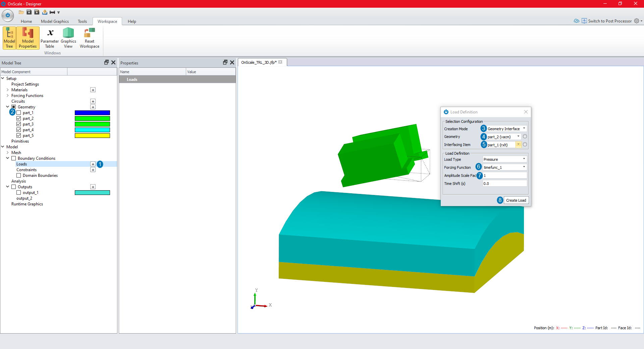Image resolution: width=644 pixels, height=349 pixels.
Task: Click the printer icon in quick toolbar
Action: point(52,12)
